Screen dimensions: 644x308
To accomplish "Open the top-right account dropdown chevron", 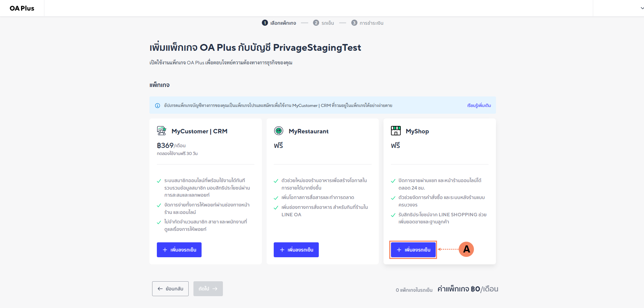I will pyautogui.click(x=642, y=8).
